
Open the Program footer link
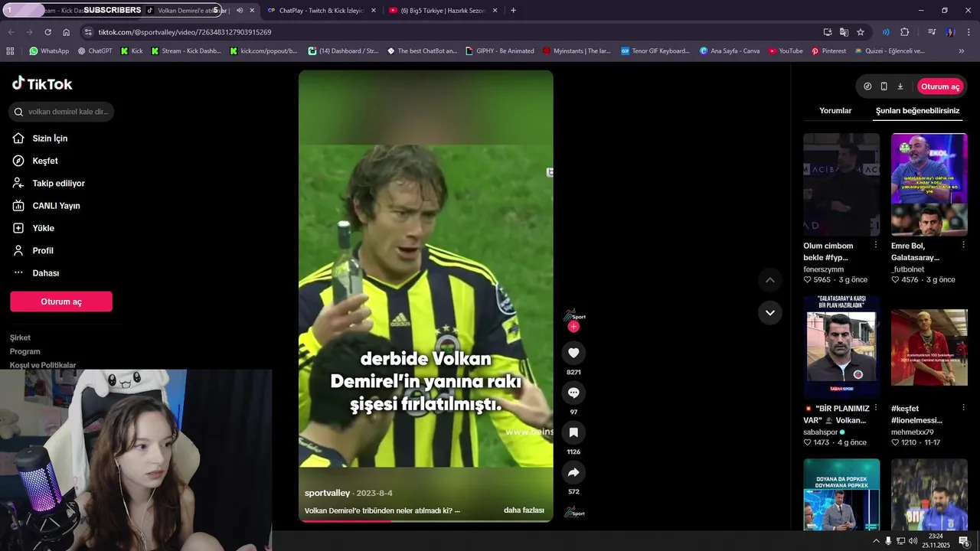24,351
